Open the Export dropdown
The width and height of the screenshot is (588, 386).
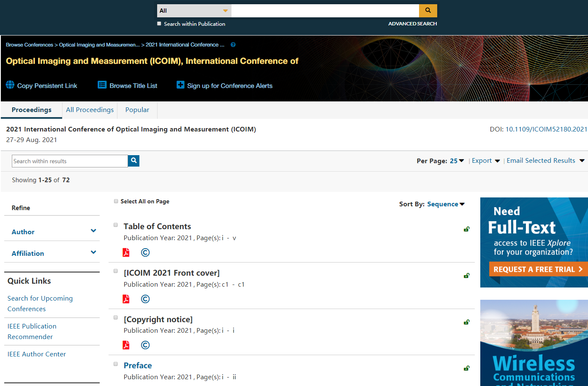click(x=486, y=161)
